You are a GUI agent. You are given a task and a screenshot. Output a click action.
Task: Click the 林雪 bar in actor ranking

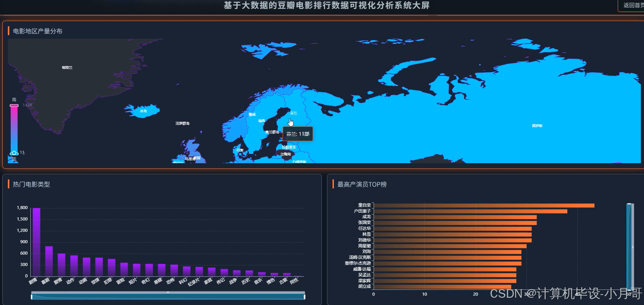pos(453,234)
